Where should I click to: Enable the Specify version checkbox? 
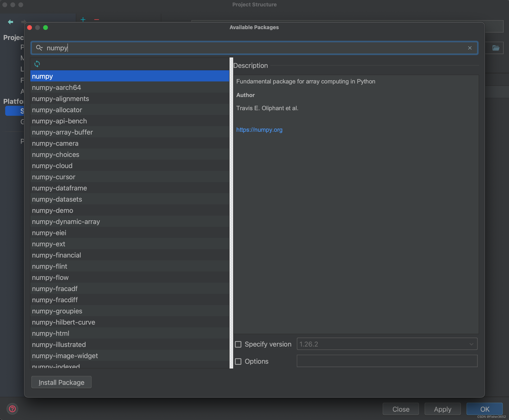238,344
